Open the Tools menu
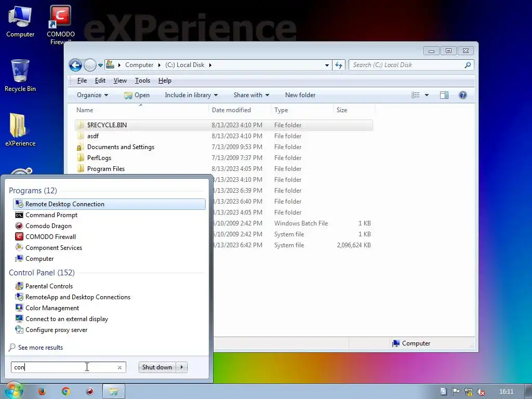 [x=142, y=81]
